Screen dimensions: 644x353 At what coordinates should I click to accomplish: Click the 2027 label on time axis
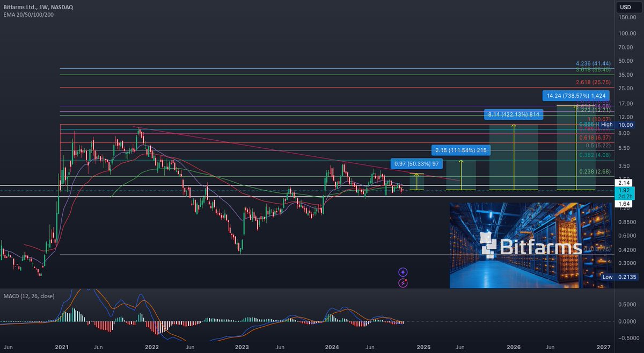[604, 348]
